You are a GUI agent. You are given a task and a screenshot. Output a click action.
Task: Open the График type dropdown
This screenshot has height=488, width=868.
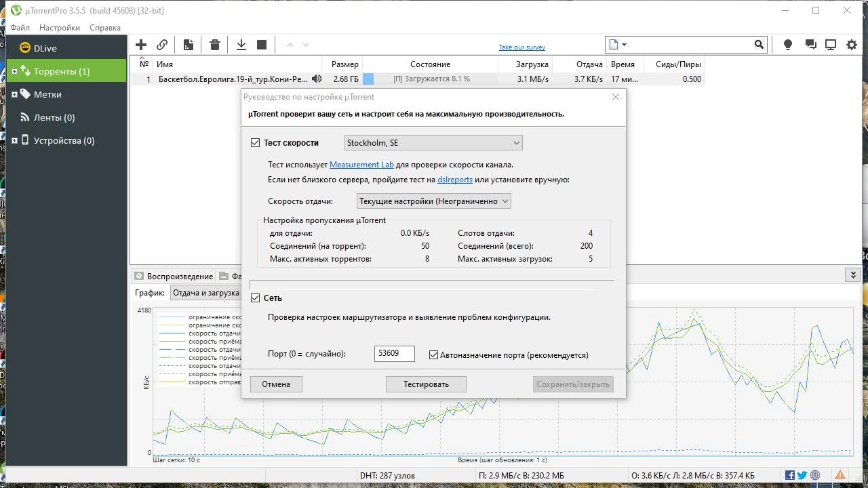[205, 293]
